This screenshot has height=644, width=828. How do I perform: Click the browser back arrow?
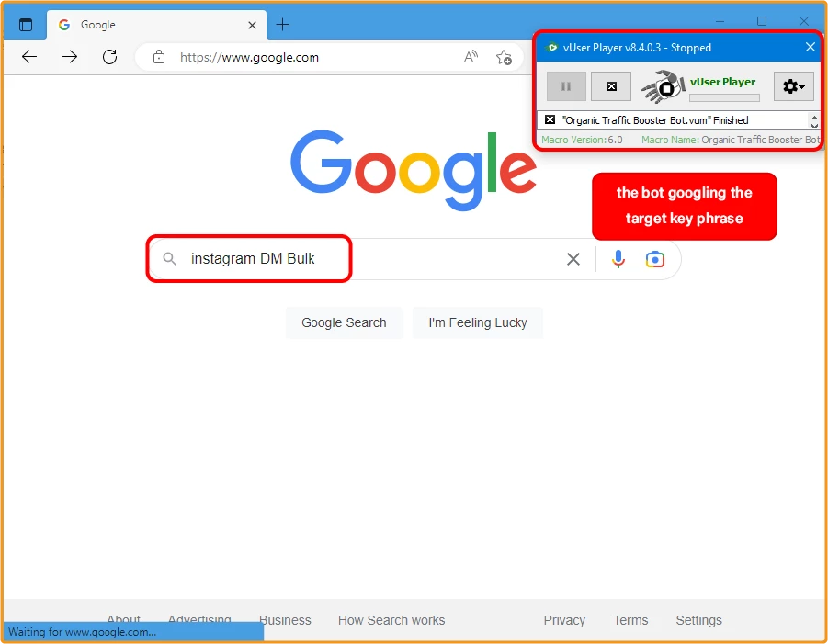tap(29, 56)
